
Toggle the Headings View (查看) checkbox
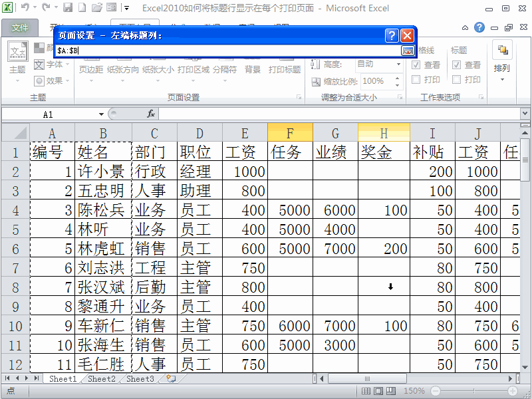(x=457, y=65)
